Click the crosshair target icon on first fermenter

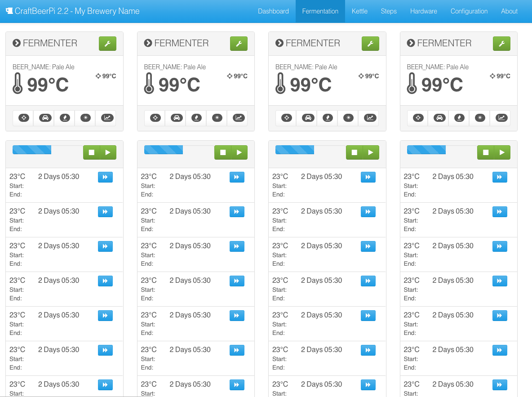pos(23,118)
